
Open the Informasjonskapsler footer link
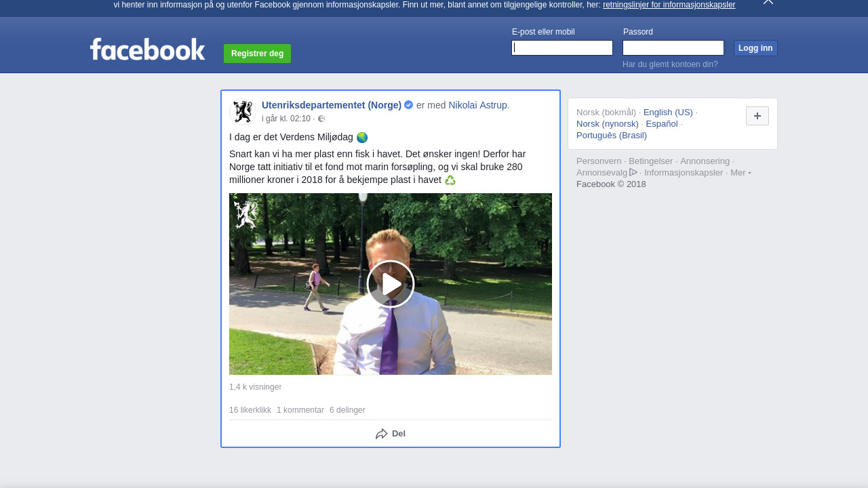(684, 173)
